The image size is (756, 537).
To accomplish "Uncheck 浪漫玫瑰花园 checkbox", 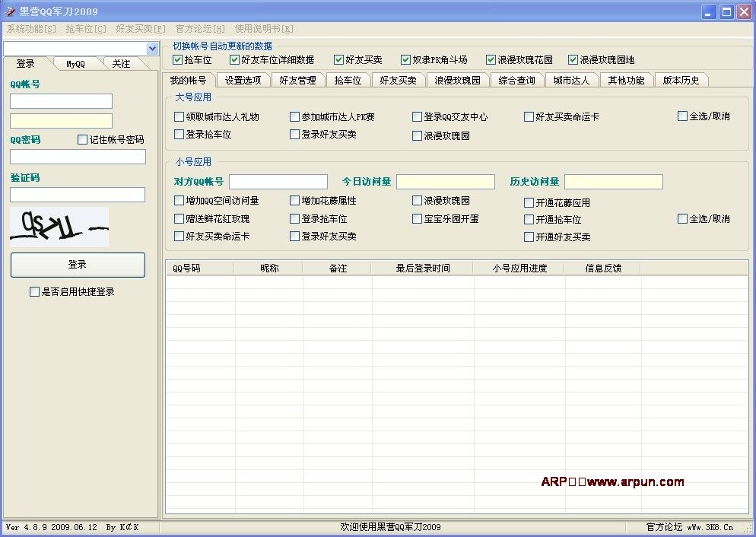I will tap(491, 60).
